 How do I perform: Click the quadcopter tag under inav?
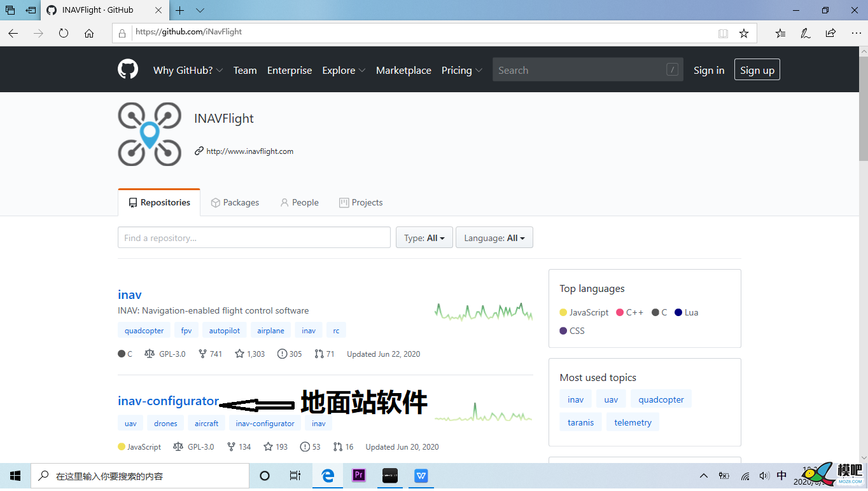point(144,331)
